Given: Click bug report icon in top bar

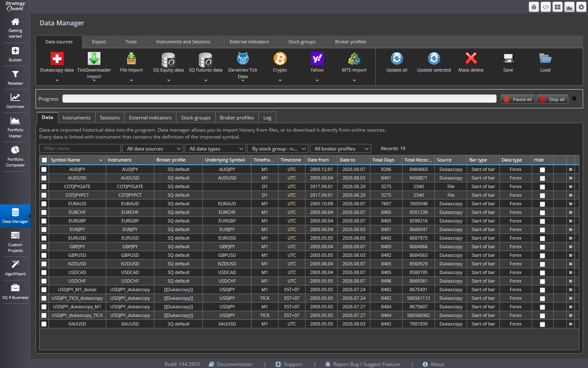Looking at the screenshot, I should pyautogui.click(x=534, y=7).
